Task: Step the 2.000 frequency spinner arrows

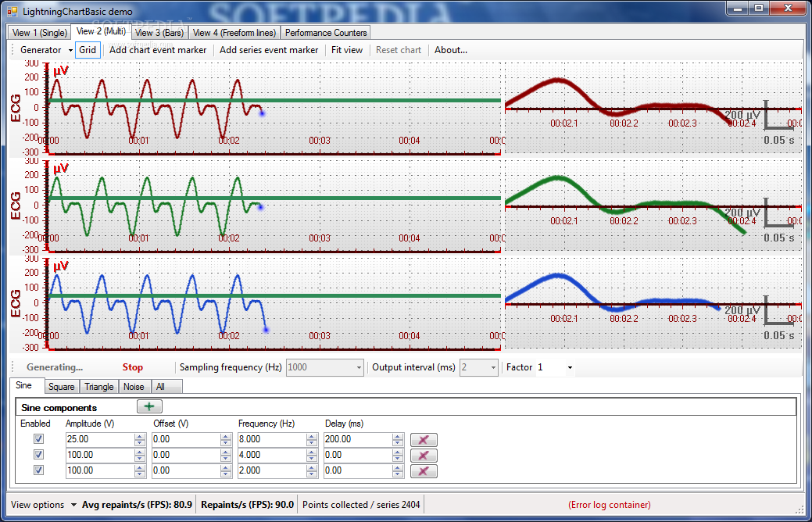Action: 312,470
